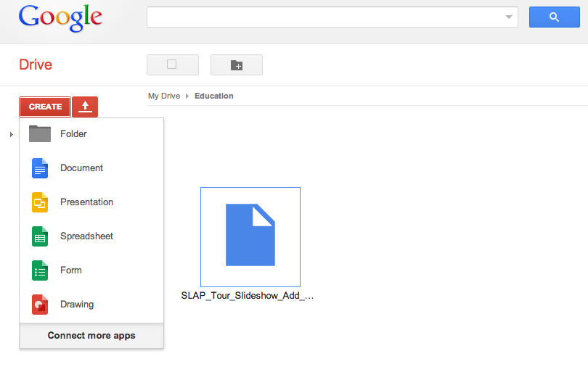Click the new folder toolbar icon

point(237,65)
